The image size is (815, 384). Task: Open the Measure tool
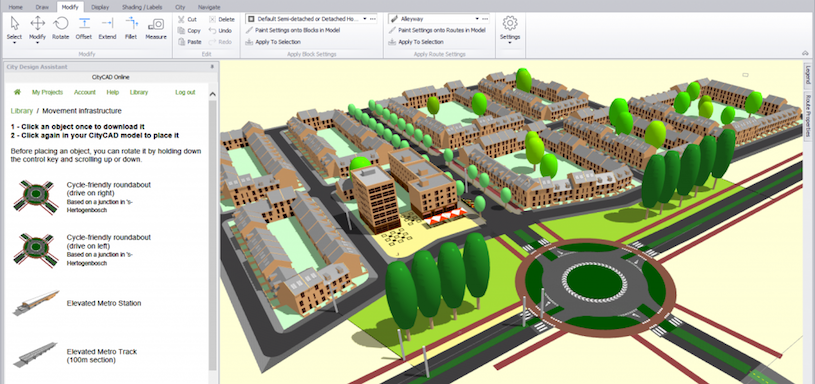pyautogui.click(x=155, y=28)
